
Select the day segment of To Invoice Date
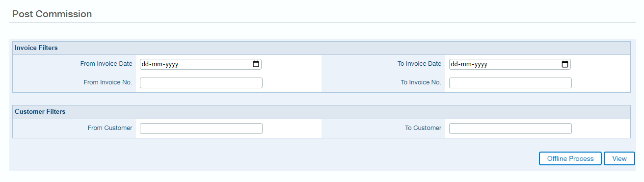pyautogui.click(x=455, y=64)
